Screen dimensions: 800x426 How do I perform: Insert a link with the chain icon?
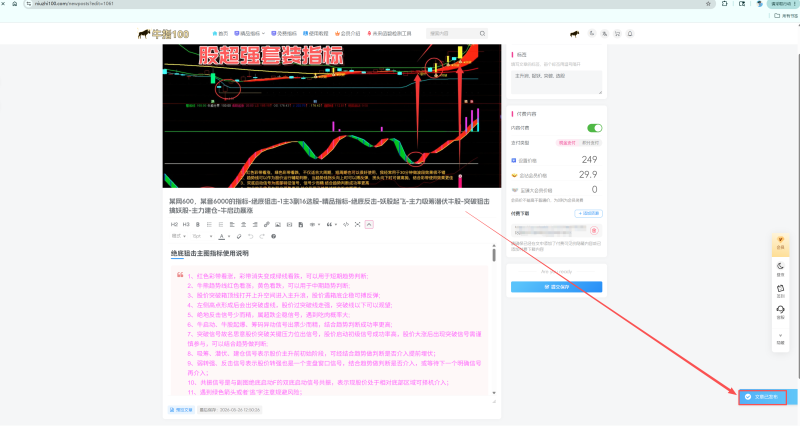[267, 224]
